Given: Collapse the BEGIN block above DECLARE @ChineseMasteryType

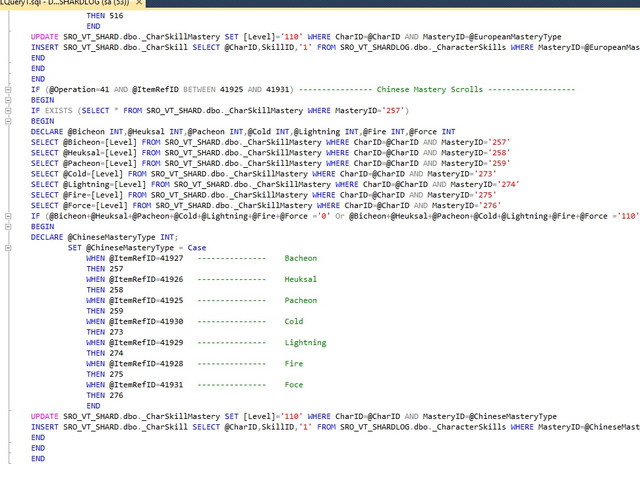Looking at the screenshot, I should pyautogui.click(x=8, y=227).
